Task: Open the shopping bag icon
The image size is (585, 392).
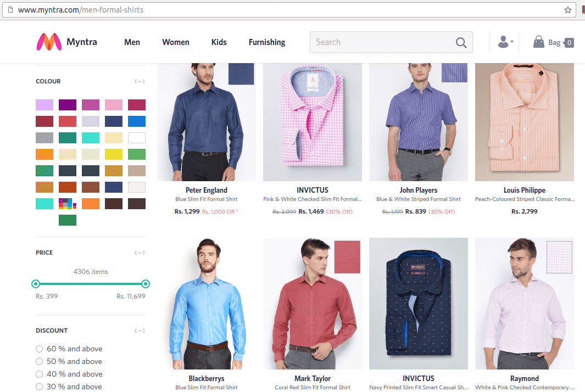Action: pyautogui.click(x=538, y=42)
